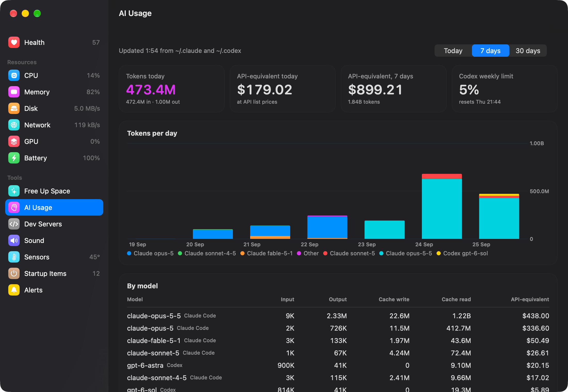Screen dimensions: 568x392
Task: Click the Alerts bell icon
Action: (x=14, y=290)
